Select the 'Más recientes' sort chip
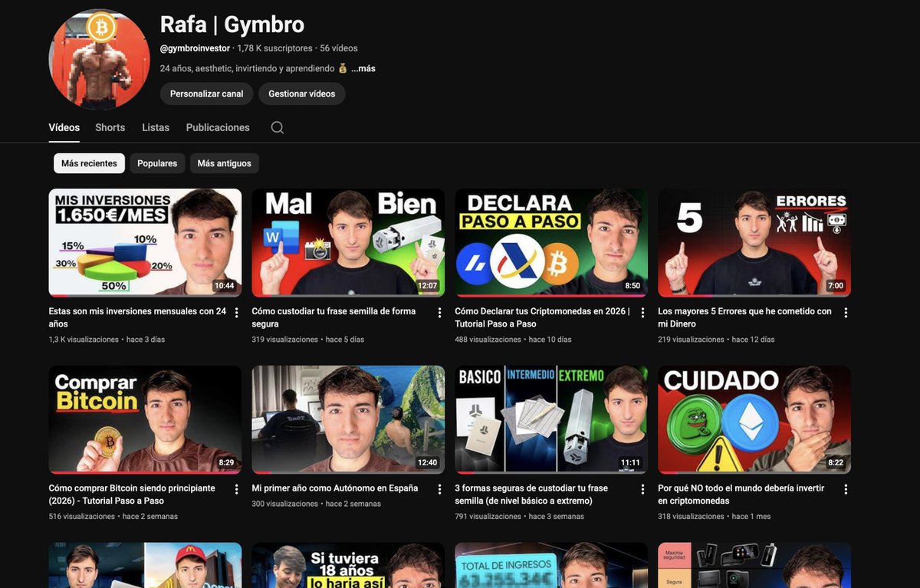 pos(89,163)
